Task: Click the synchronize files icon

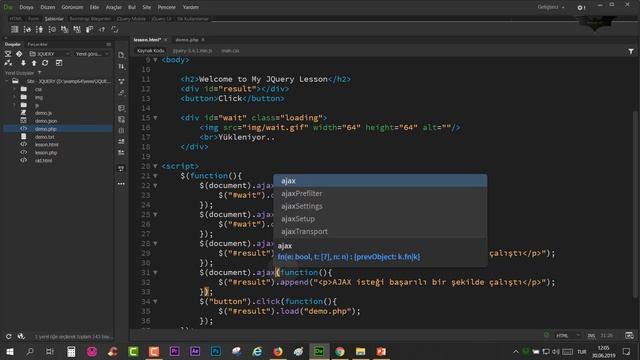Action: (x=8, y=63)
